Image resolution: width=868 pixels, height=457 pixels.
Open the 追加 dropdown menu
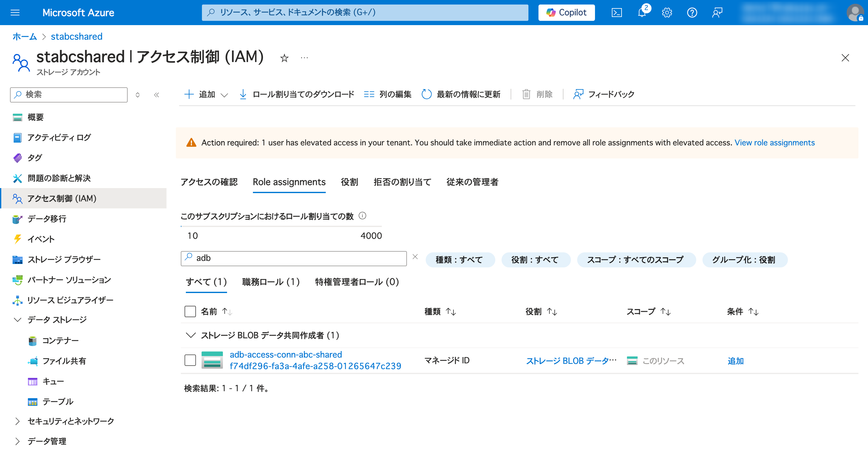click(206, 94)
